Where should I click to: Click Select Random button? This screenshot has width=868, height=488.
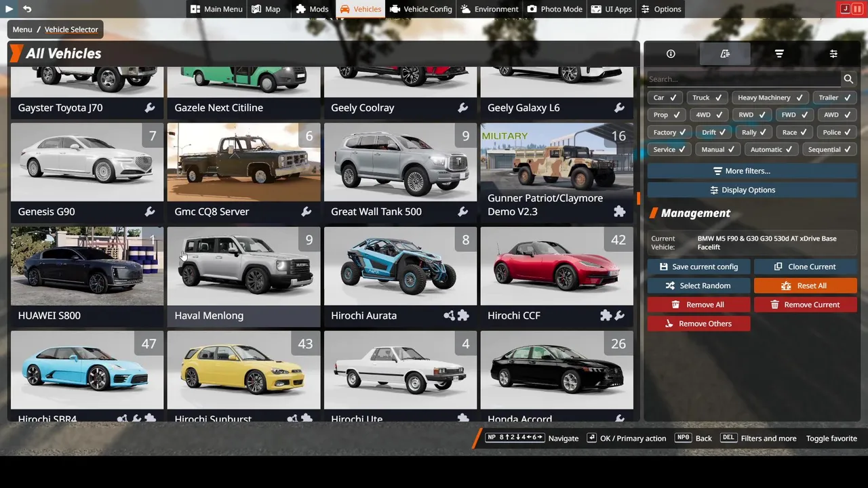pos(698,286)
